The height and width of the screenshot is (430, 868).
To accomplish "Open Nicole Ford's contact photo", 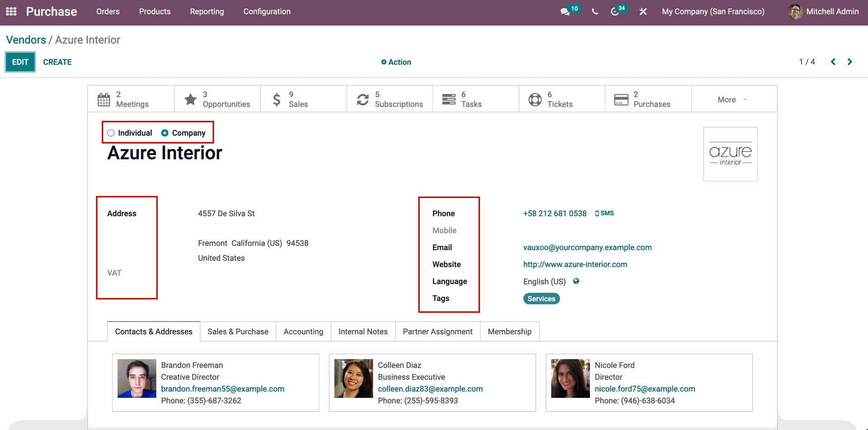I will [x=571, y=378].
